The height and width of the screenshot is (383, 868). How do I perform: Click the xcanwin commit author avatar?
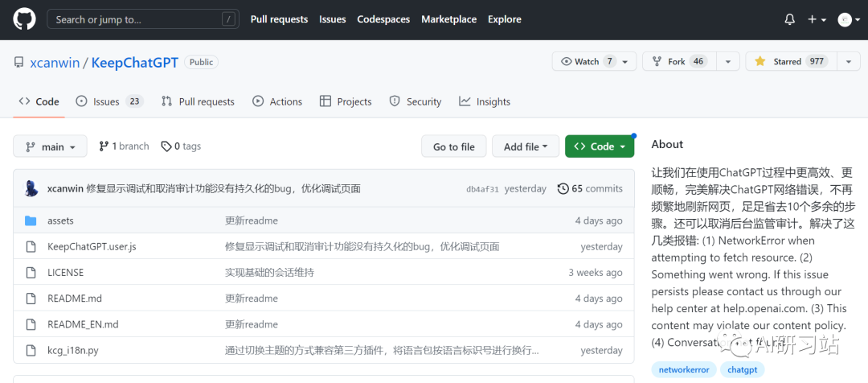pyautogui.click(x=31, y=188)
